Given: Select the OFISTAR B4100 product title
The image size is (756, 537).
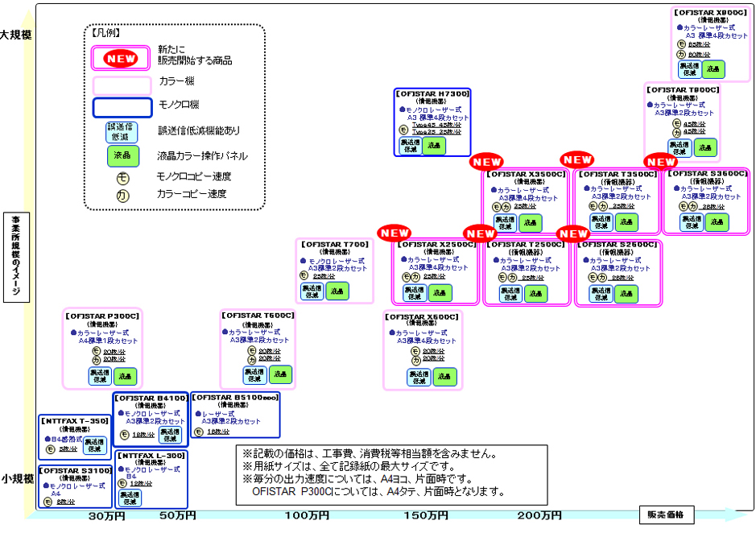Looking at the screenshot, I should 151,399.
